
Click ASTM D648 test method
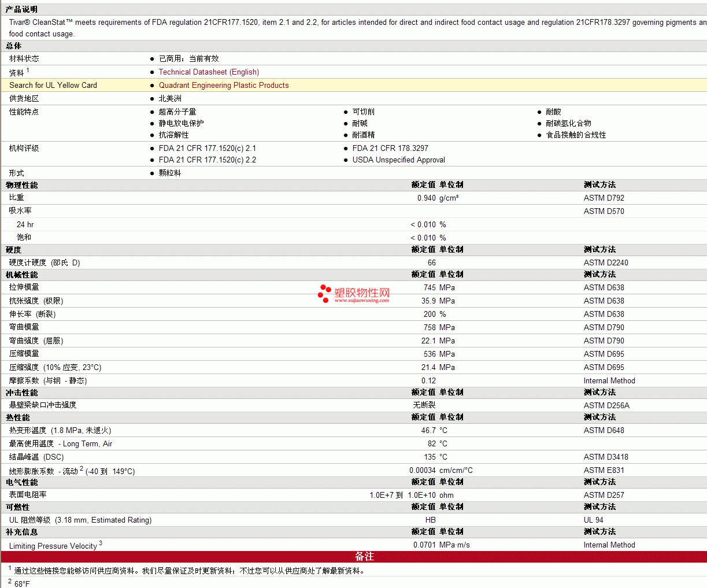pyautogui.click(x=604, y=430)
